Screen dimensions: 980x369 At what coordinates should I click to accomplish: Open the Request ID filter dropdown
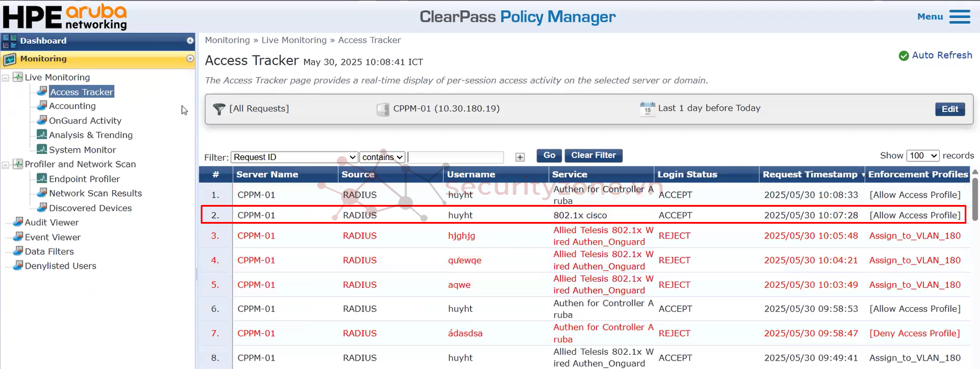tap(294, 157)
